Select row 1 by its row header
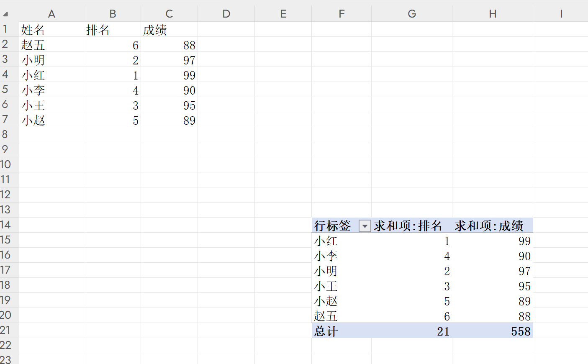The width and height of the screenshot is (588, 364). tap(5, 29)
